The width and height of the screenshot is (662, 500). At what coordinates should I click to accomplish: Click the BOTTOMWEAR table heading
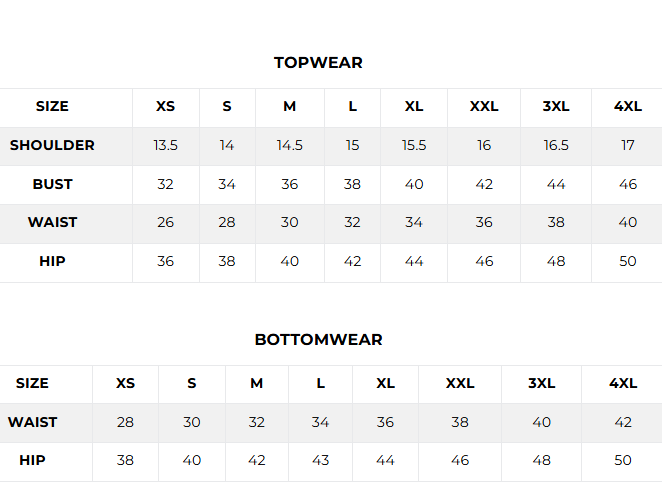tap(318, 340)
